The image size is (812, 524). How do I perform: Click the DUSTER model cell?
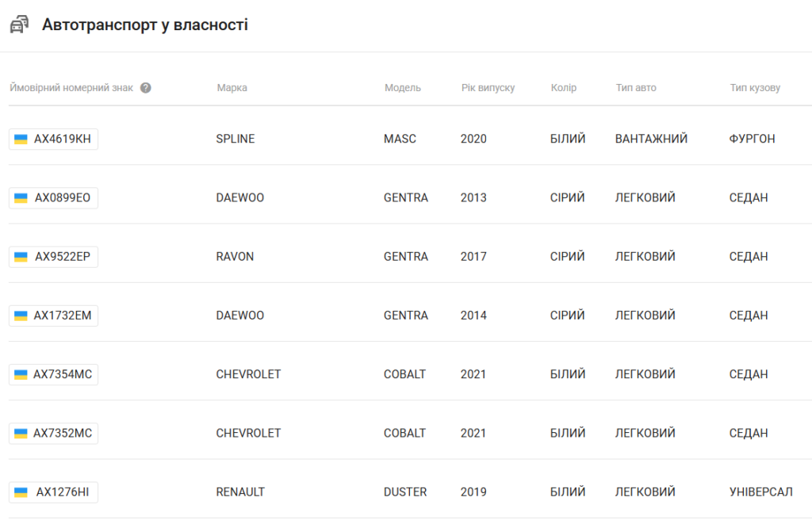click(405, 492)
